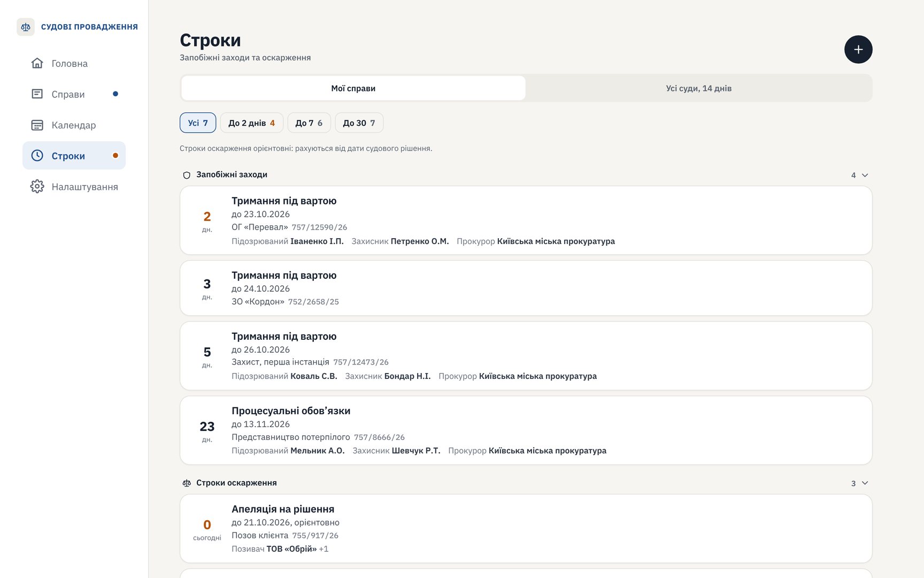
Task: Collapse the Запобіжні заходи section chevron
Action: [865, 175]
